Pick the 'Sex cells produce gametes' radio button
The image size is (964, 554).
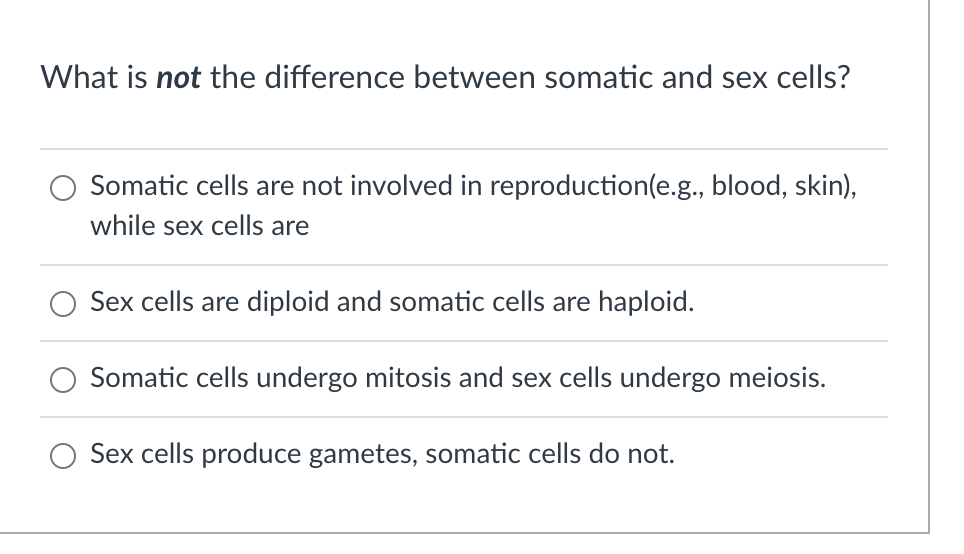[x=63, y=456]
